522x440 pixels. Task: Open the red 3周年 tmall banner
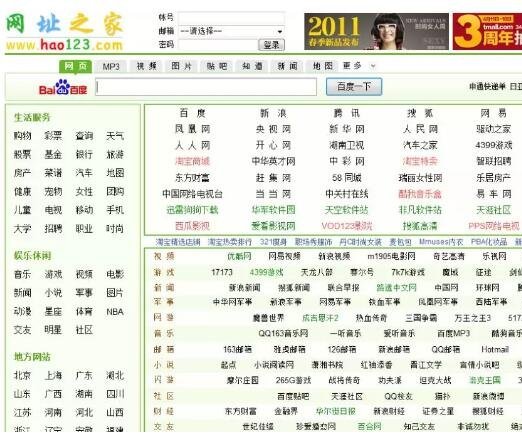[487, 32]
